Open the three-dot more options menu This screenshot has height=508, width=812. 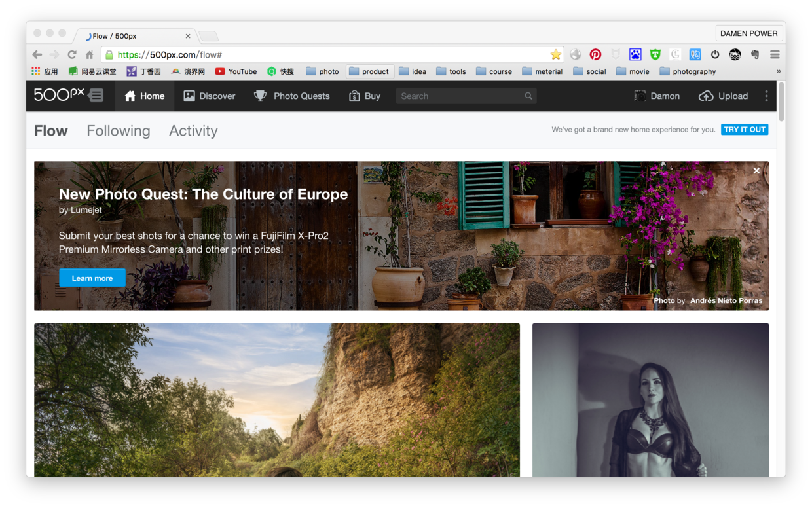coord(766,96)
